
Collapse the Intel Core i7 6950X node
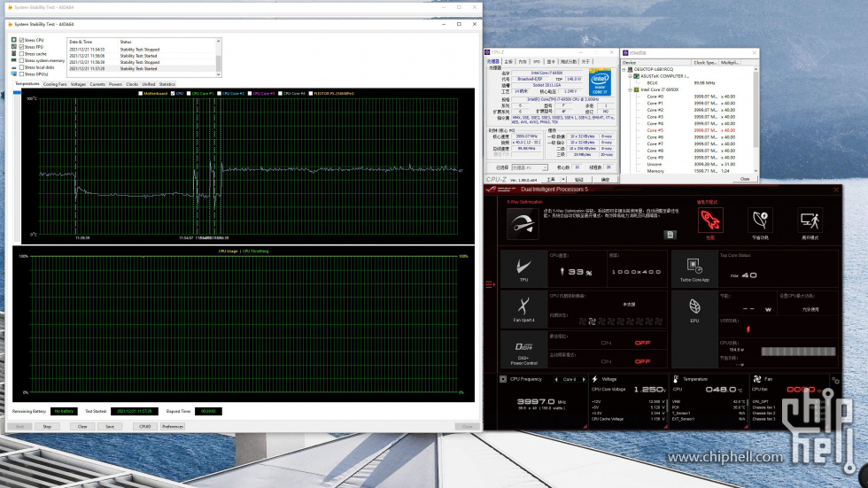(630, 89)
